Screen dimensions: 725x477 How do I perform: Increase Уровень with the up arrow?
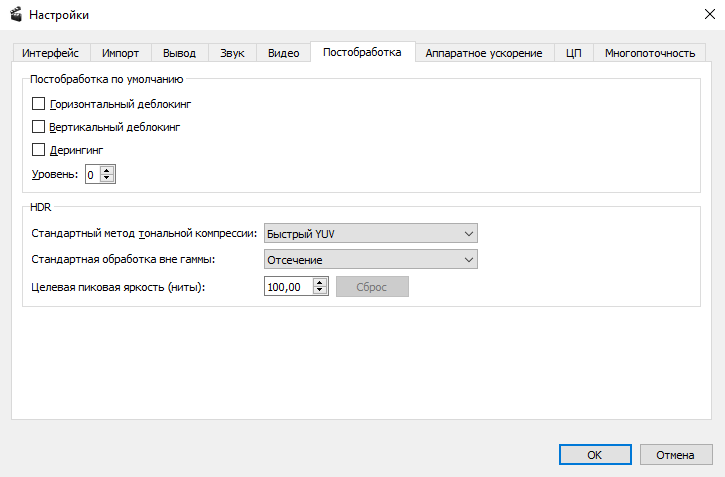[x=107, y=170]
